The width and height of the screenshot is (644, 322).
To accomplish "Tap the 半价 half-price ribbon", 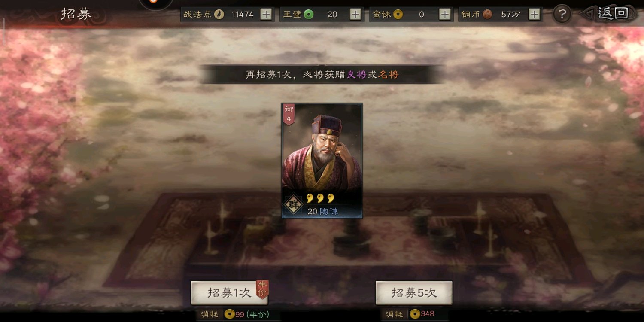I will (262, 289).
